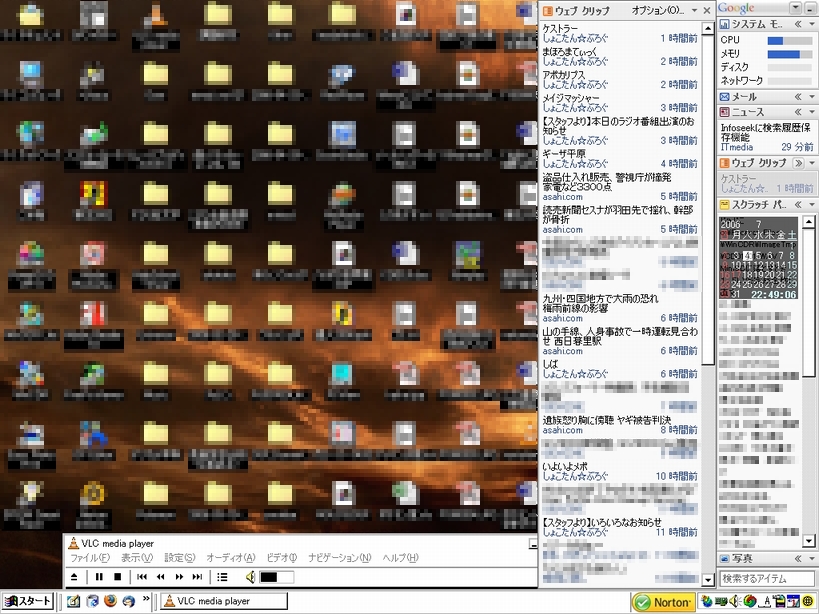Open the VLC 設定(S) menu

(x=180, y=558)
